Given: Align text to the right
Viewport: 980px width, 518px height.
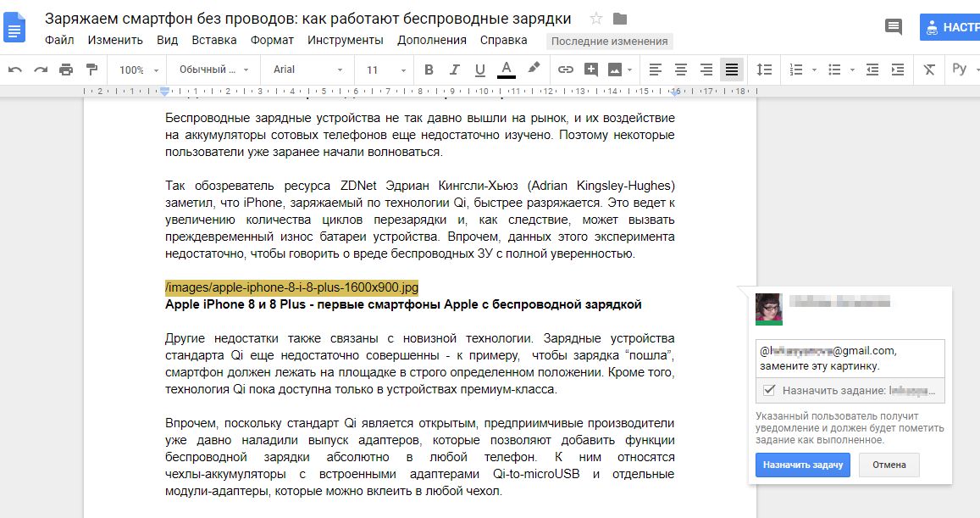Looking at the screenshot, I should (706, 70).
